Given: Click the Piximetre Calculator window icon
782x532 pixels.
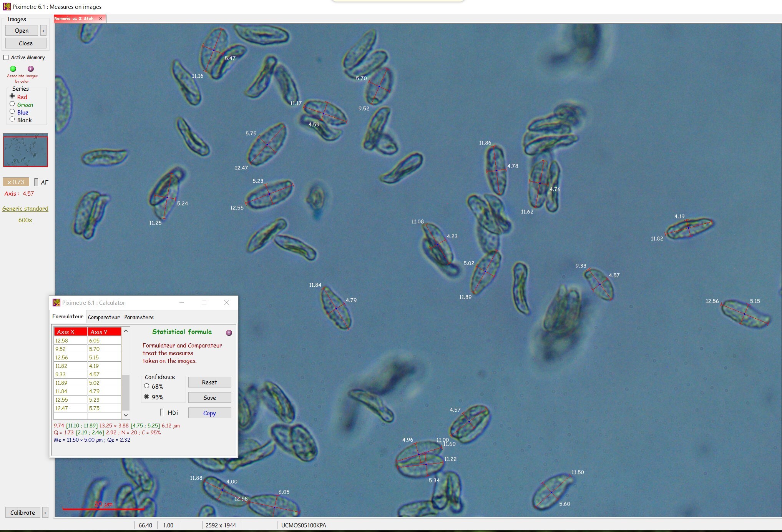Looking at the screenshot, I should pyautogui.click(x=56, y=303).
